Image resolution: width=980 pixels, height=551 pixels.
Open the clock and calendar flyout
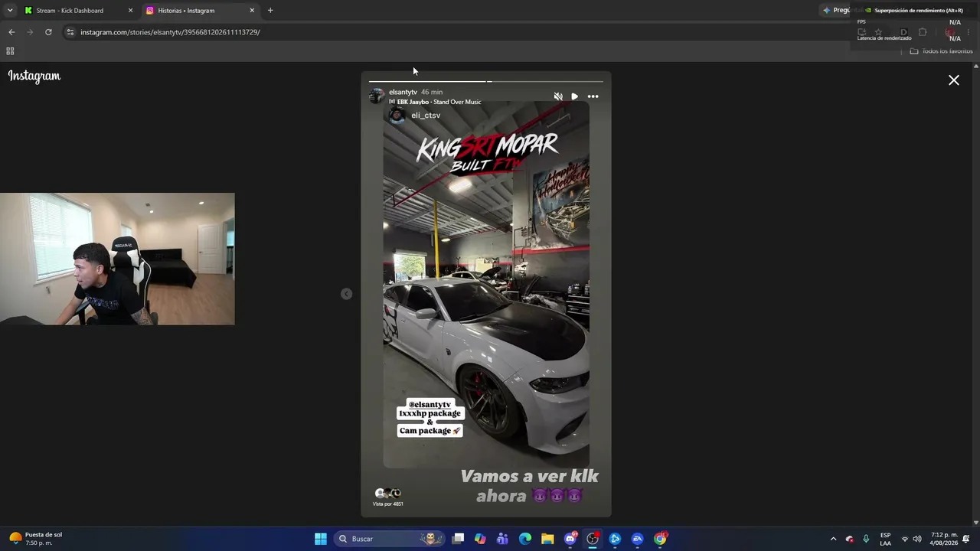[x=945, y=539]
